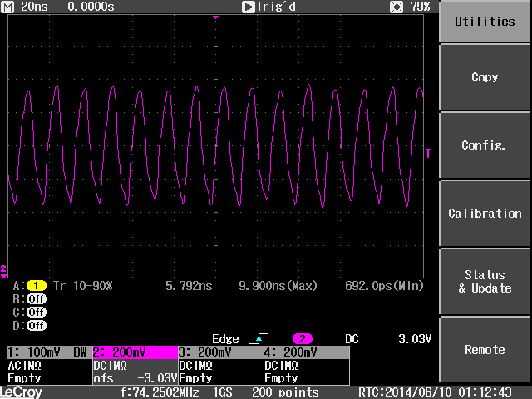The image size is (532, 399).
Task: Click the Tr 10-90% measurement label
Action: [83, 286]
